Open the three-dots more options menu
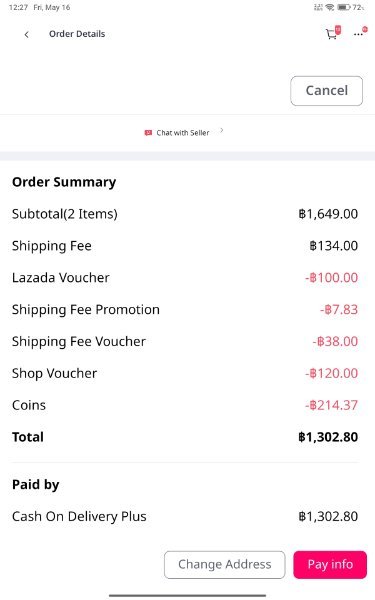Image resolution: width=375 pixels, height=600 pixels. point(358,34)
